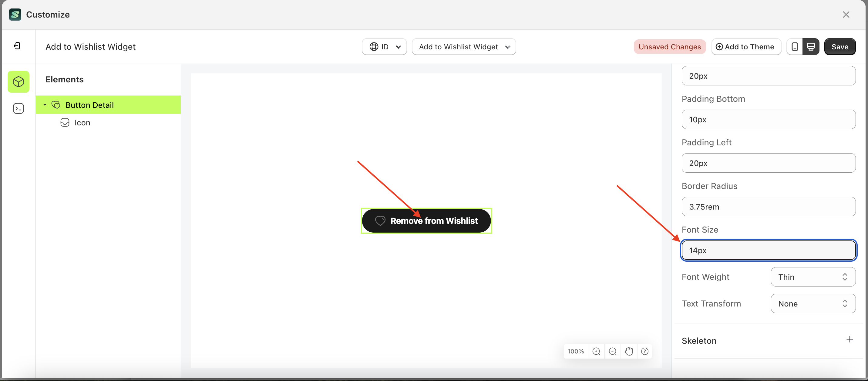Screen dimensions: 868x381
Task: Toggle selection of the Icon element
Action: (x=82, y=123)
